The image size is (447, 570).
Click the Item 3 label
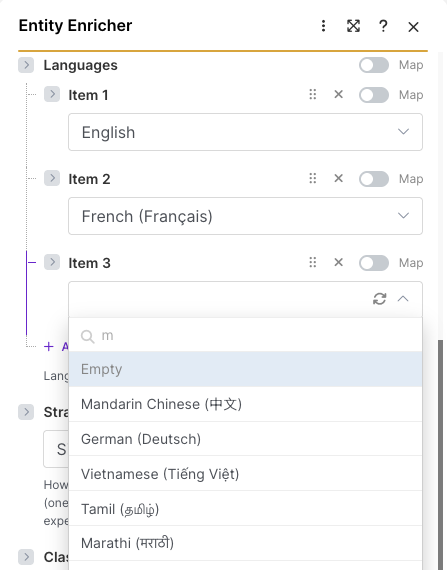click(x=89, y=263)
